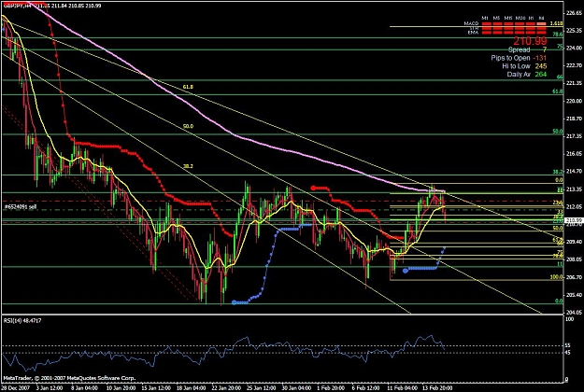Click the 212.05 price on the axis

(x=574, y=206)
